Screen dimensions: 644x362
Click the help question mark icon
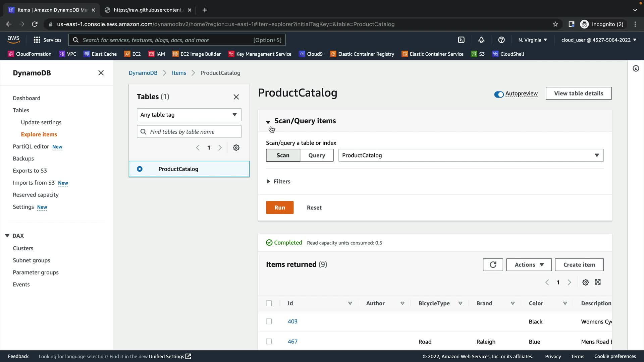click(501, 40)
